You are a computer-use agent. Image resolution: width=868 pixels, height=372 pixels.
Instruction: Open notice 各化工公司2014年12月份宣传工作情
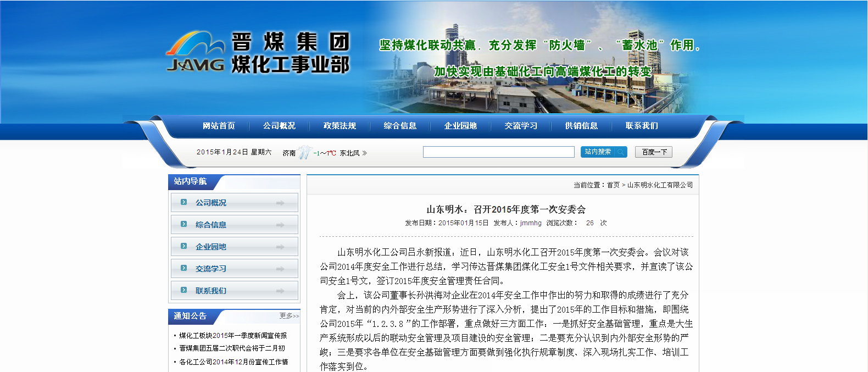tap(233, 362)
